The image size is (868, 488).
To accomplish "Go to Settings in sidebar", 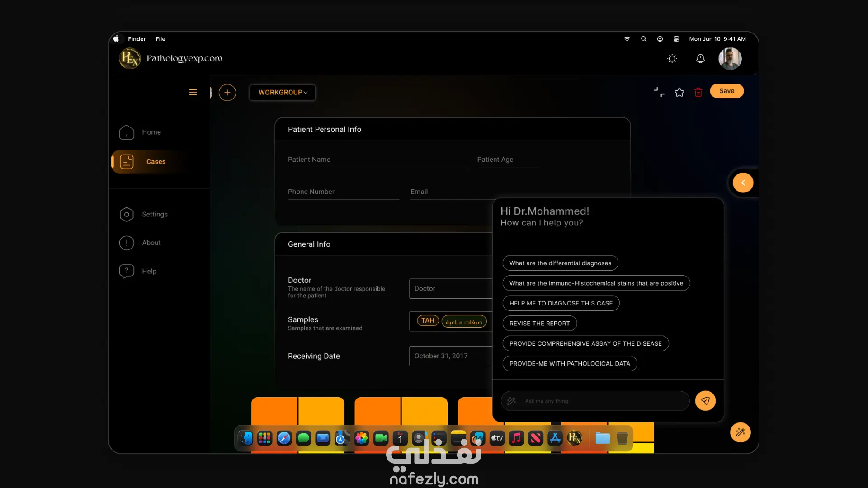I will click(155, 214).
